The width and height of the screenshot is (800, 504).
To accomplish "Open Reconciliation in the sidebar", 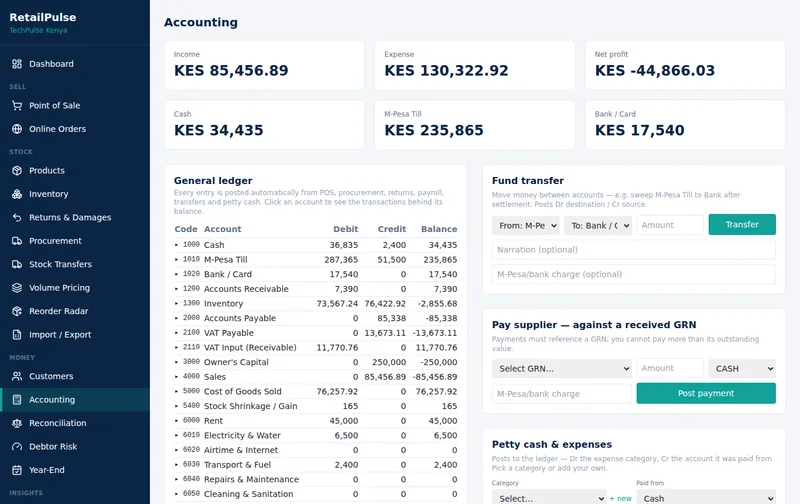I will pyautogui.click(x=75, y=423).
